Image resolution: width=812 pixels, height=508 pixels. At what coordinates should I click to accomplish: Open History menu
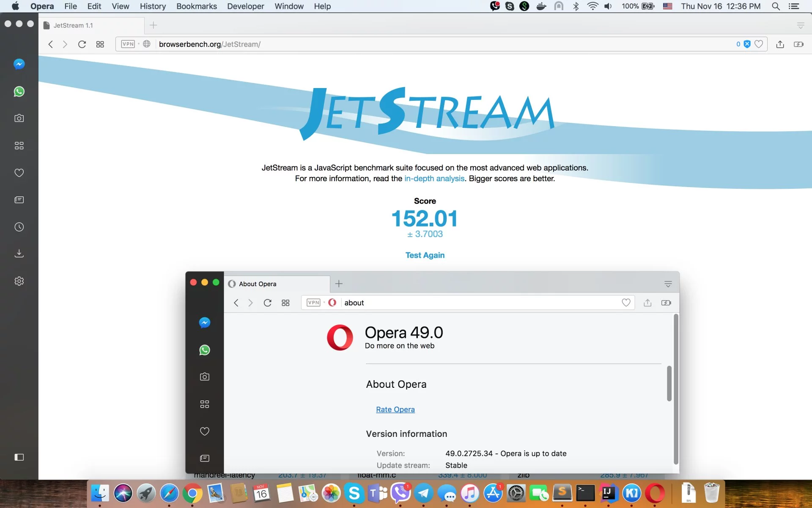click(x=153, y=6)
